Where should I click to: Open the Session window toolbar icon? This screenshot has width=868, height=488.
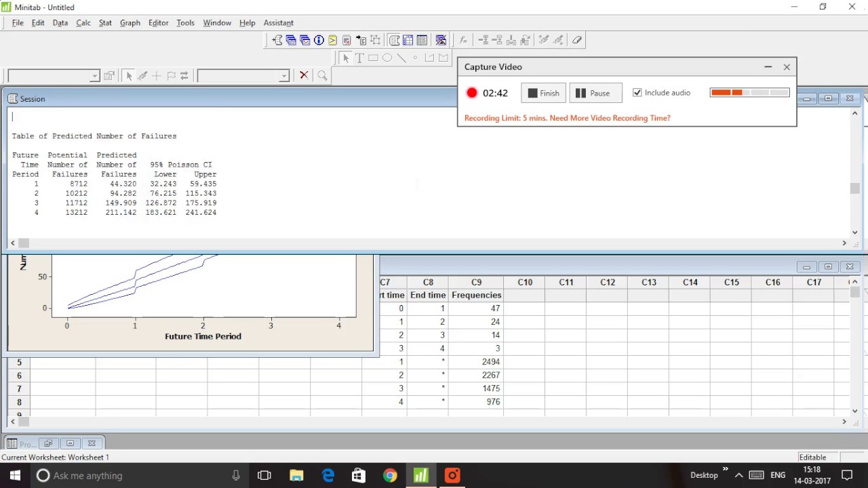pyautogui.click(x=394, y=40)
